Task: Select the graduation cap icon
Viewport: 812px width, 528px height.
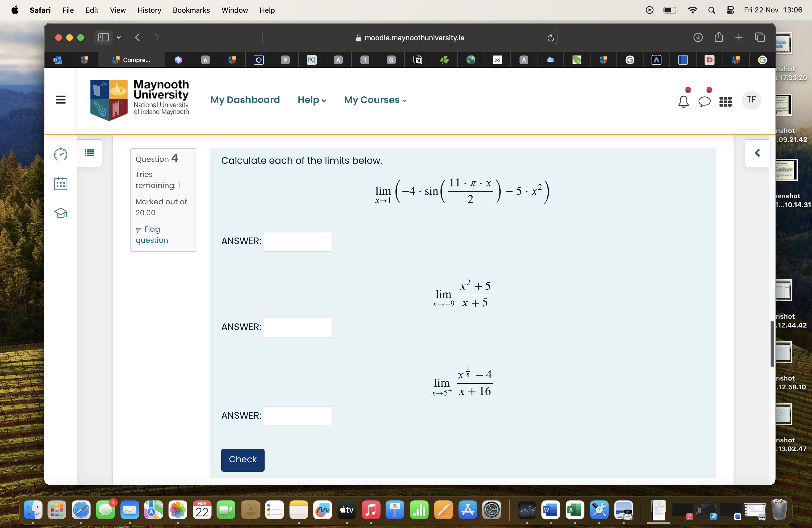Action: (x=61, y=213)
